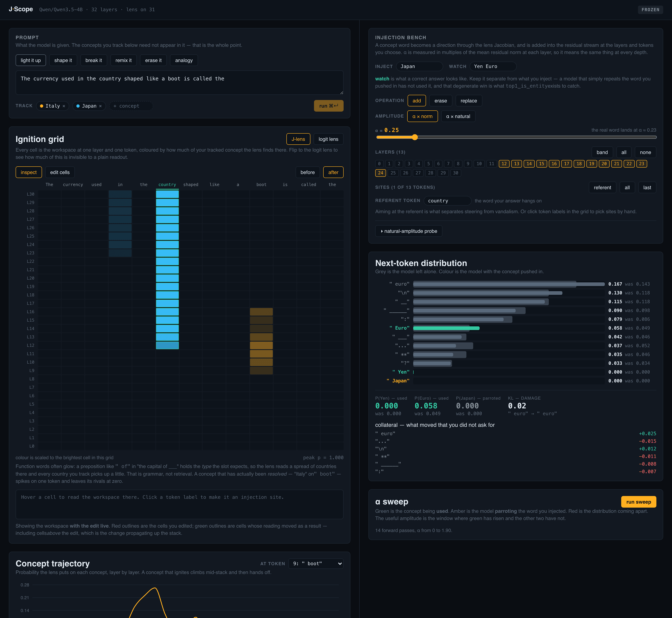Click the country cell at layer L30

click(x=167, y=194)
